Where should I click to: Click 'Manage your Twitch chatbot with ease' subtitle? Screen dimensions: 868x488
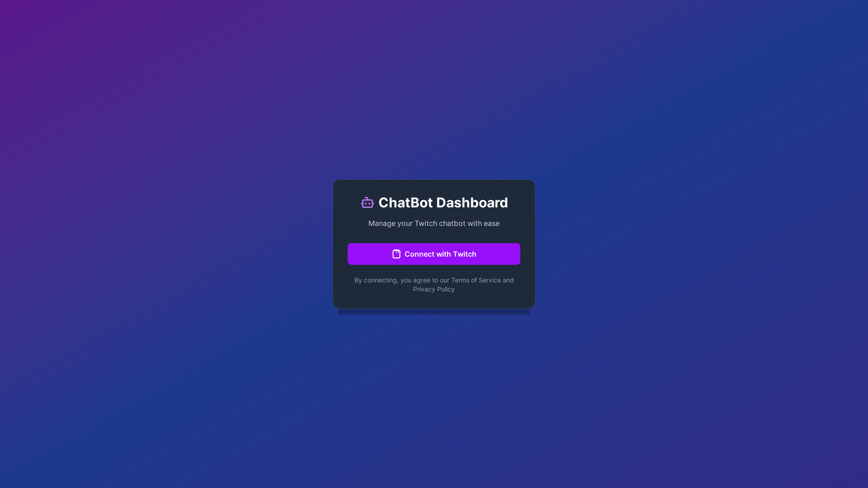434,223
